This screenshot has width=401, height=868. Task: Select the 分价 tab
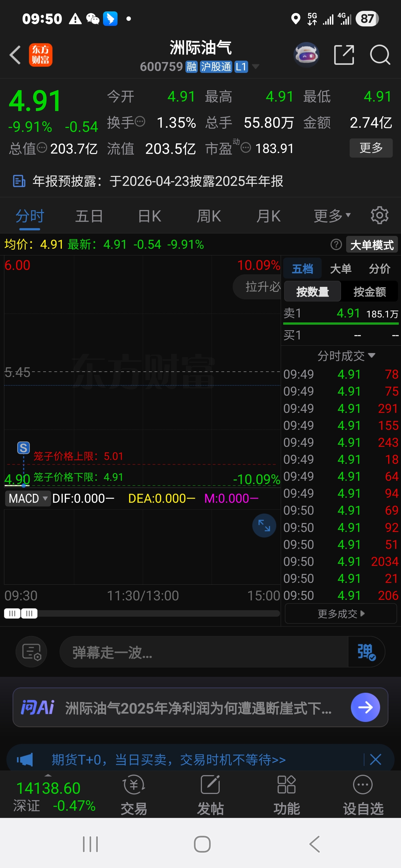pyautogui.click(x=379, y=268)
